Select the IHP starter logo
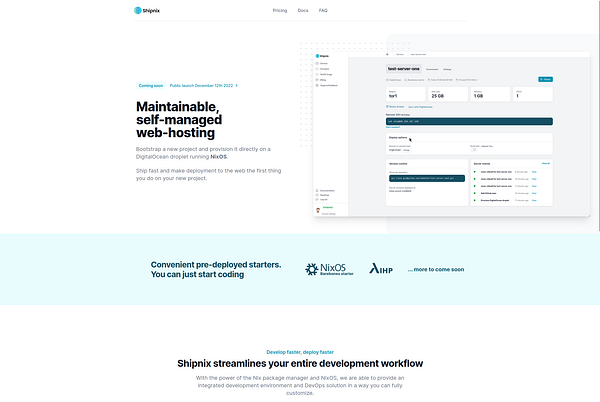Viewport: 600px width, 402px height. click(x=381, y=269)
